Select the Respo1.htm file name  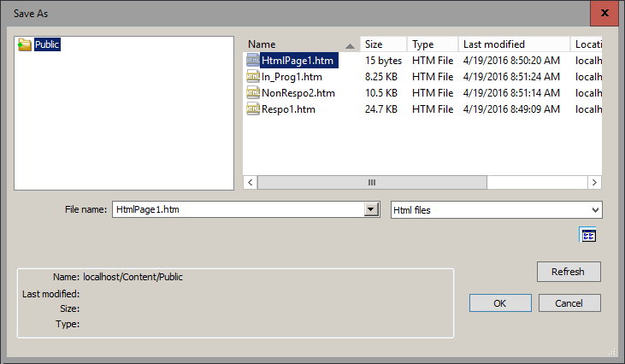[x=288, y=109]
